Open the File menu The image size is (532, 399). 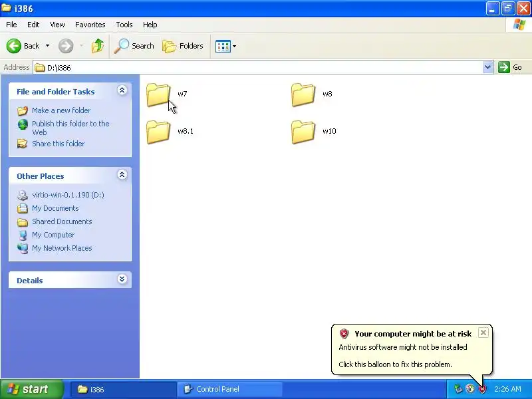pyautogui.click(x=11, y=25)
